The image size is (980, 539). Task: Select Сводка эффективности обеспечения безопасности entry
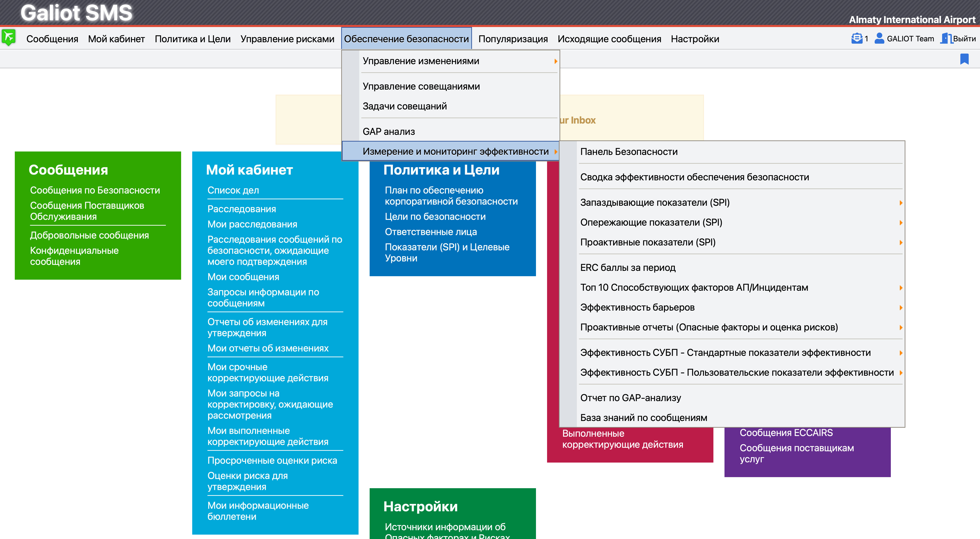tap(732, 177)
